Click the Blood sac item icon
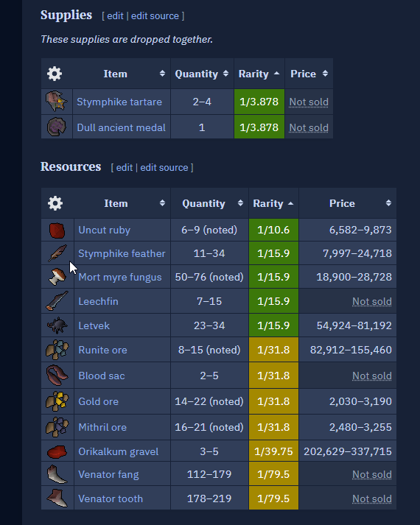 tap(57, 376)
